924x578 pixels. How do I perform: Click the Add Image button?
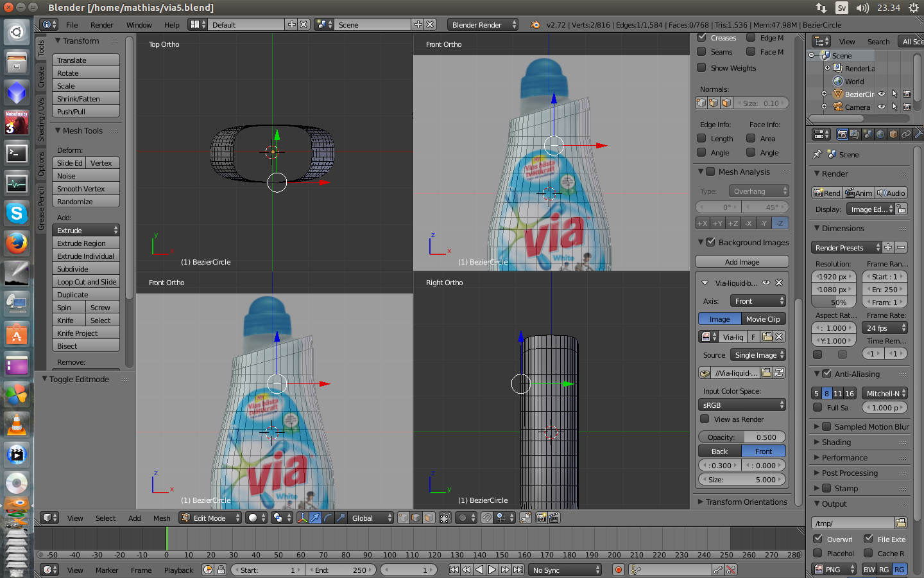tap(742, 261)
